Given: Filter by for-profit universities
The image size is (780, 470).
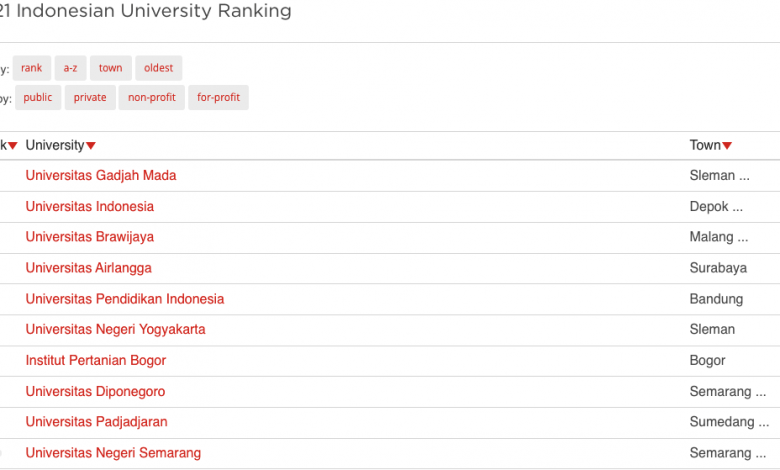Looking at the screenshot, I should pyautogui.click(x=218, y=98).
